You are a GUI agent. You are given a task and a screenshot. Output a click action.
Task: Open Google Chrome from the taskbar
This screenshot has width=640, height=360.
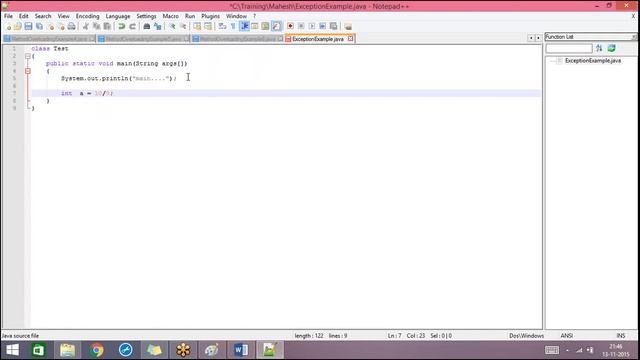[97, 350]
